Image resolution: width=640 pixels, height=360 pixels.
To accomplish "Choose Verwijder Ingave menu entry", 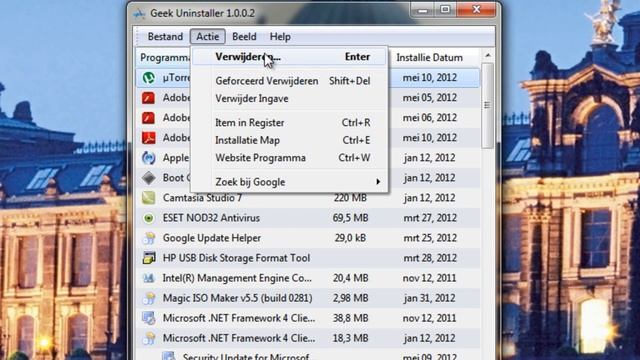I will tap(289, 98).
